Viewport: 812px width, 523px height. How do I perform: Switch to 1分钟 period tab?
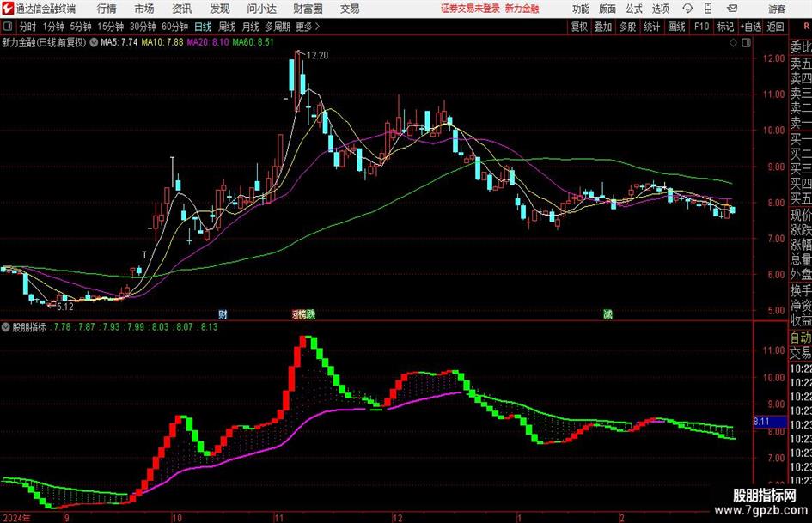coord(53,27)
